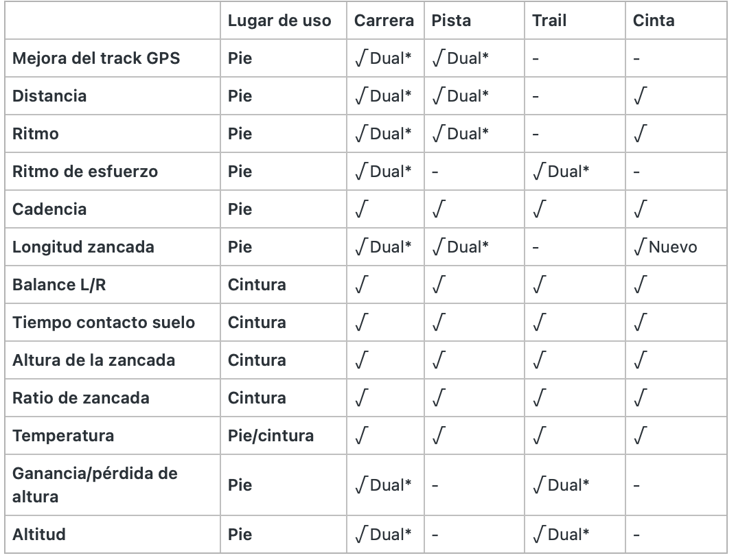Select the Ganancia/pérdida de altura label
The height and width of the screenshot is (560, 736).
point(95,485)
